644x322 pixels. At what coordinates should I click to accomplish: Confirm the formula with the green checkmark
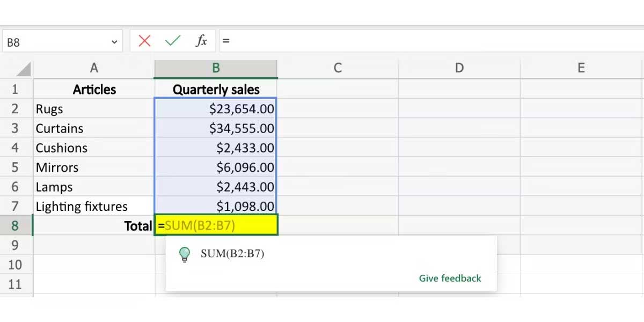pyautogui.click(x=173, y=40)
